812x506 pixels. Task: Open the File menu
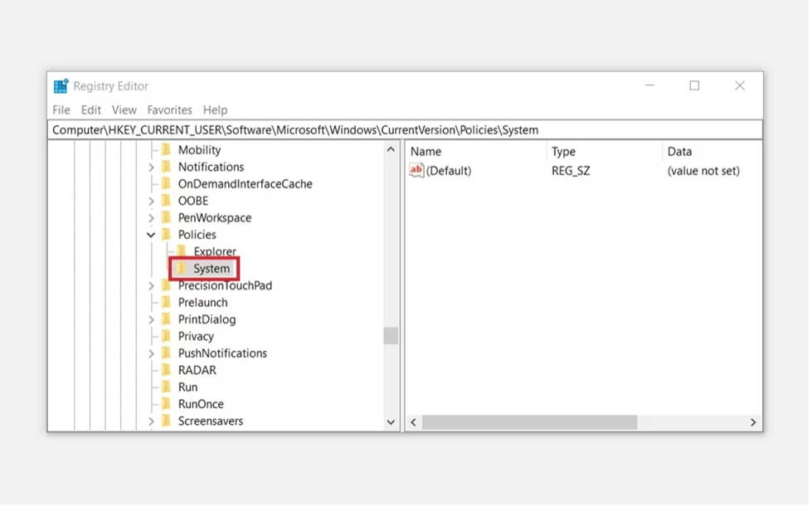[61, 110]
